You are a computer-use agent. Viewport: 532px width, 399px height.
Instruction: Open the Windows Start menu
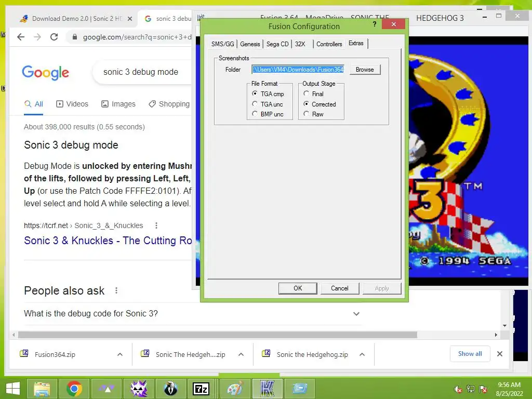[x=13, y=389]
